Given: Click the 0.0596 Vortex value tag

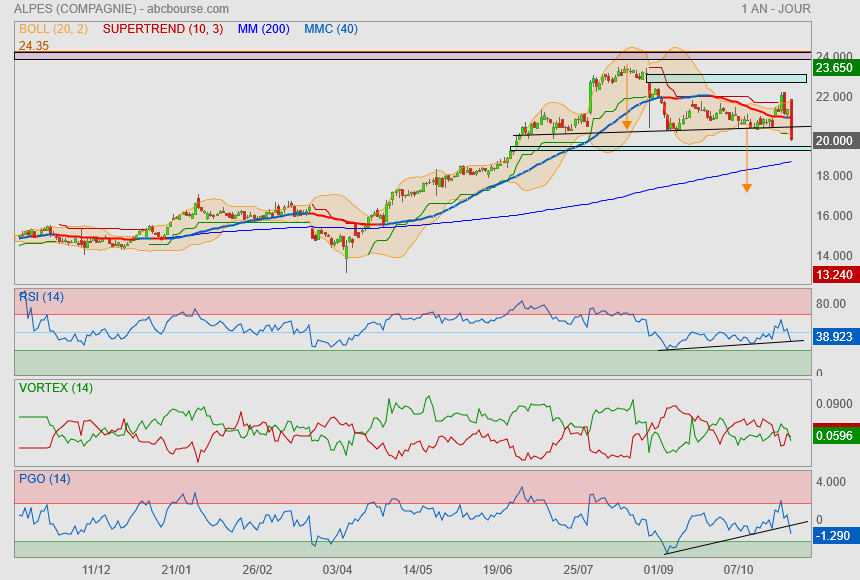Looking at the screenshot, I should coord(834,435).
